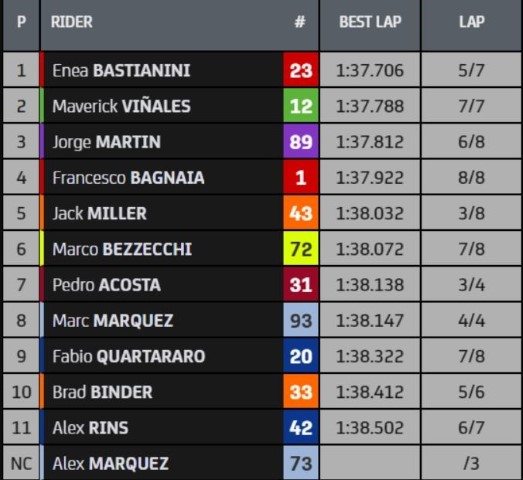
Task: Click the purple number 89 badge
Action: coord(301,141)
